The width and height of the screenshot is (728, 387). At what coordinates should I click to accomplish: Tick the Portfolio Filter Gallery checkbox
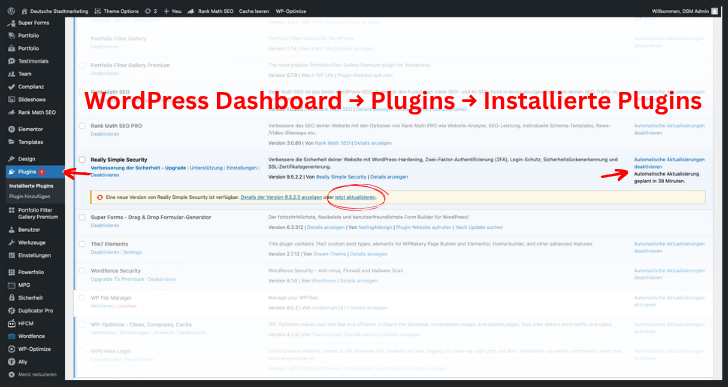(82, 39)
